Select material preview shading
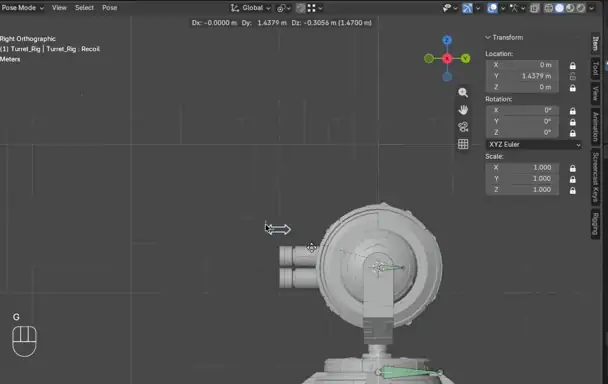Screen dimensions: 608x384 (x=570, y=8)
